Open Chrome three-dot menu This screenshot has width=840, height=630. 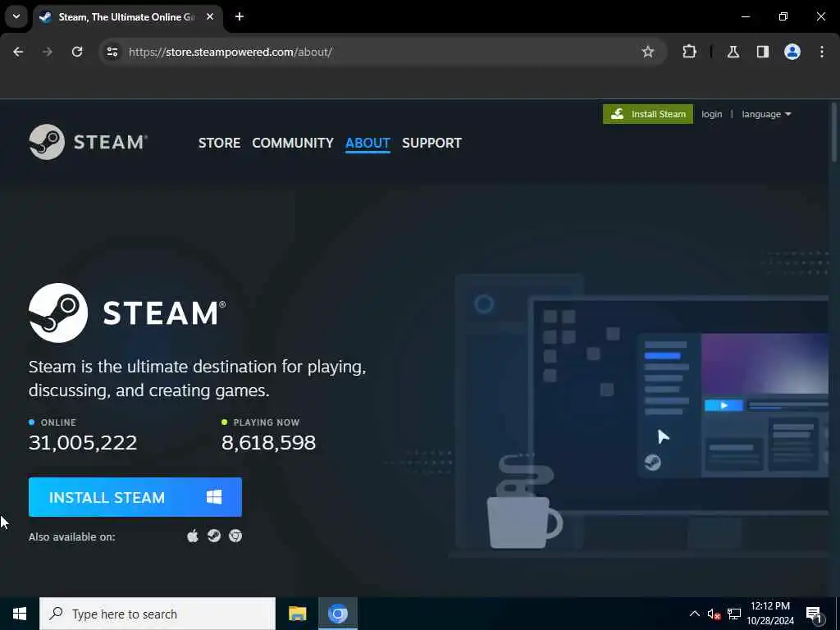pyautogui.click(x=822, y=52)
